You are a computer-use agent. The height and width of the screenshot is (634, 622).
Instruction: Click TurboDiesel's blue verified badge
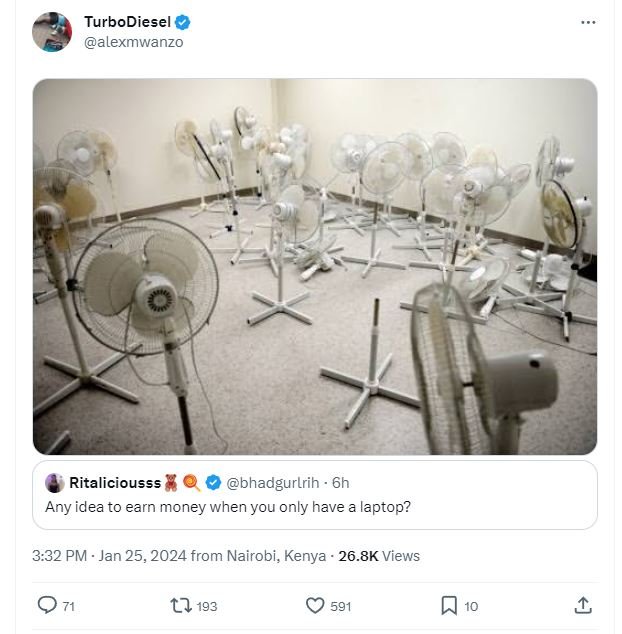(x=183, y=22)
